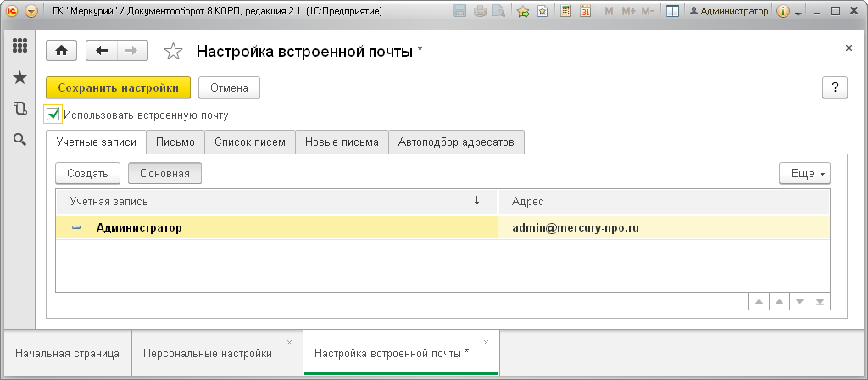
Task: Click the M- memory subtract button
Action: [648, 11]
